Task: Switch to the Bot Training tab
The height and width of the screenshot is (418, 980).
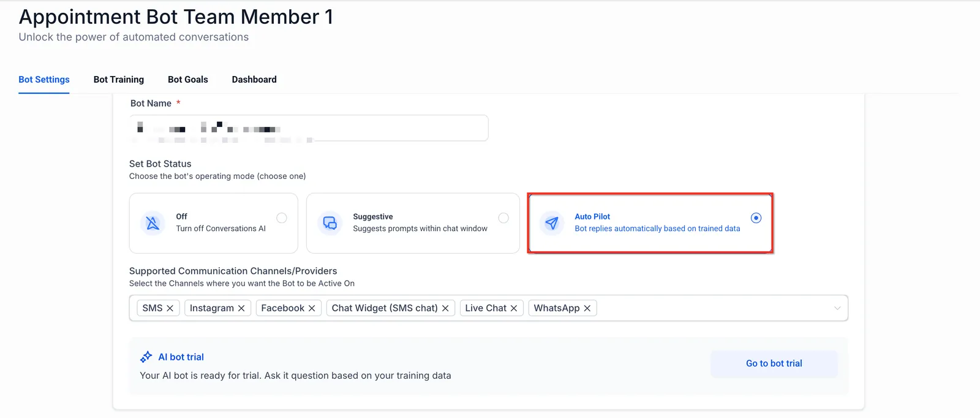Action: pos(119,80)
